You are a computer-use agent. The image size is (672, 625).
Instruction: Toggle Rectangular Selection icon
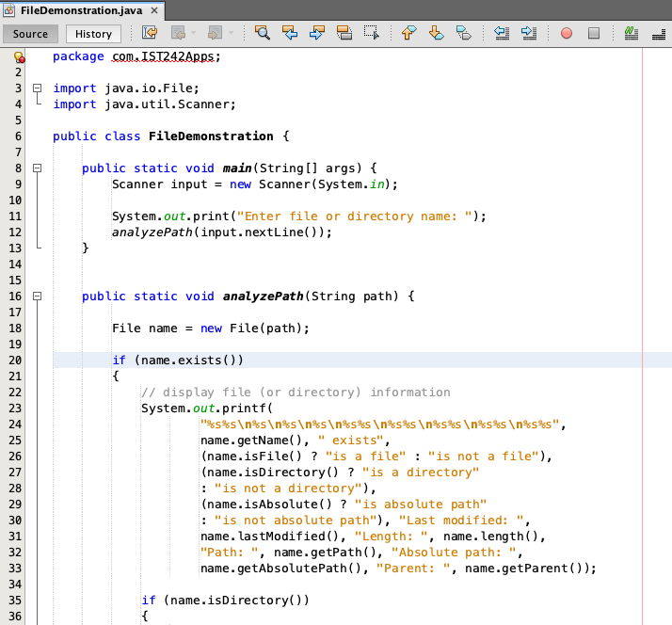[x=371, y=33]
